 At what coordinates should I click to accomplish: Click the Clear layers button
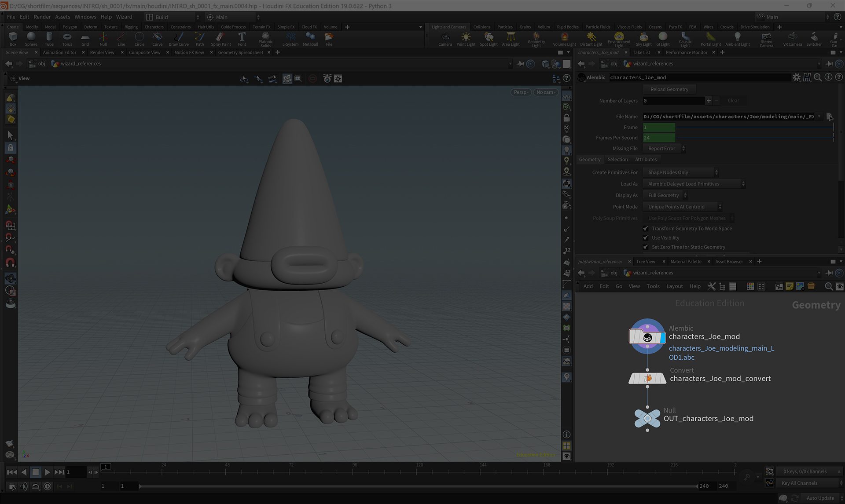tap(733, 101)
